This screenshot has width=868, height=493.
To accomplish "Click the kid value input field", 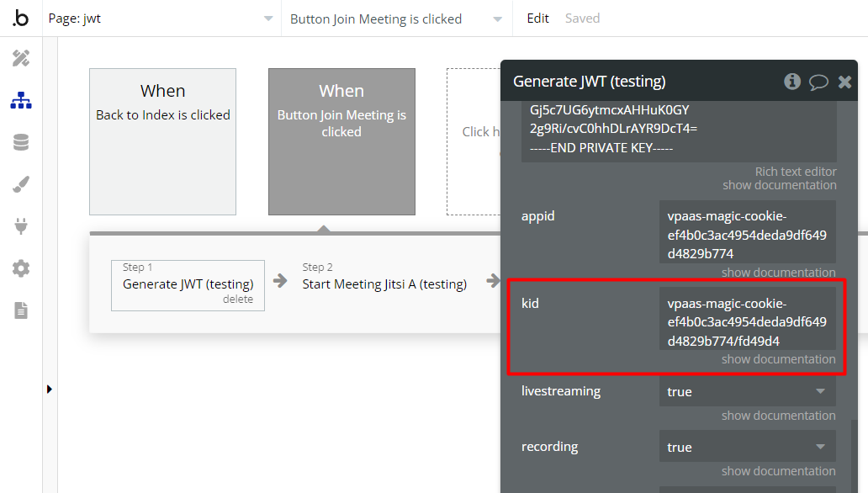I will pyautogui.click(x=747, y=322).
